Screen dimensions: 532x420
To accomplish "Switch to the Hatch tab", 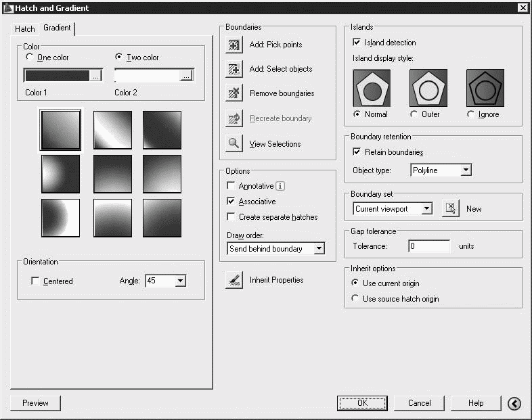I will [25, 29].
